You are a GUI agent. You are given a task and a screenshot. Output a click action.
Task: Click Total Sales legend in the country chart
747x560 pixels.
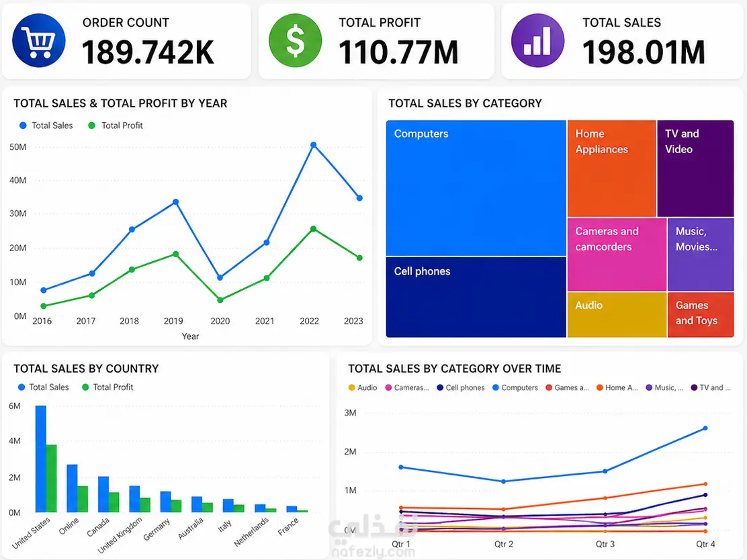[x=44, y=387]
